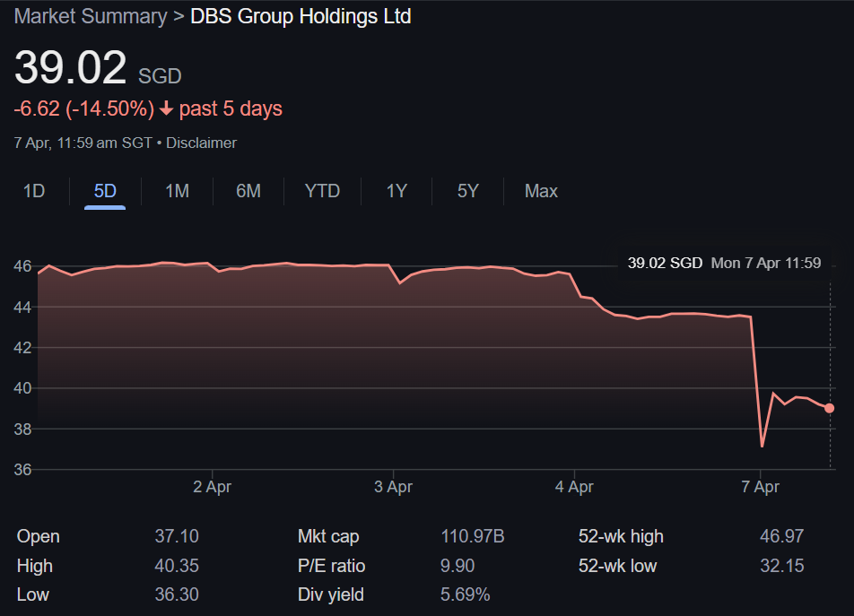Select the 5D time range tab
854x616 pixels.
pos(105,191)
